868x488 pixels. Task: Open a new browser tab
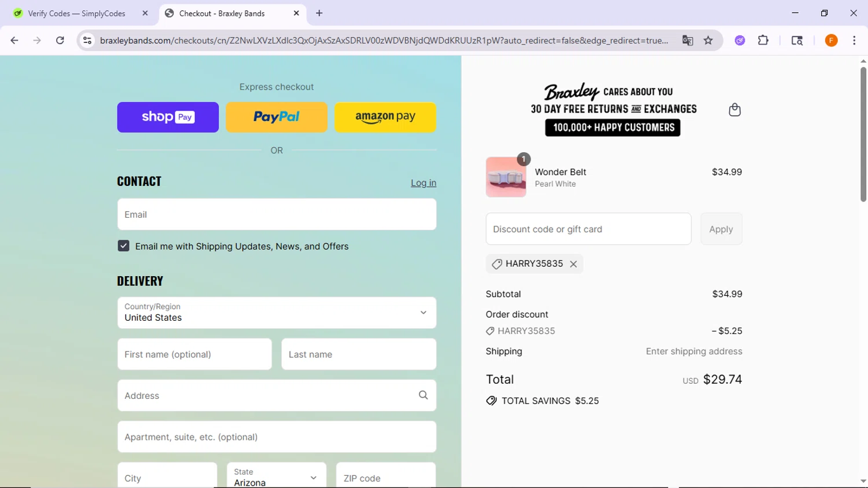(x=319, y=13)
